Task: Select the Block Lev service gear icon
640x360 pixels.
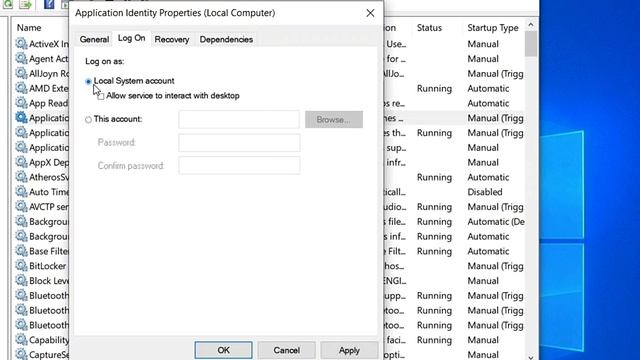Action: [21, 280]
